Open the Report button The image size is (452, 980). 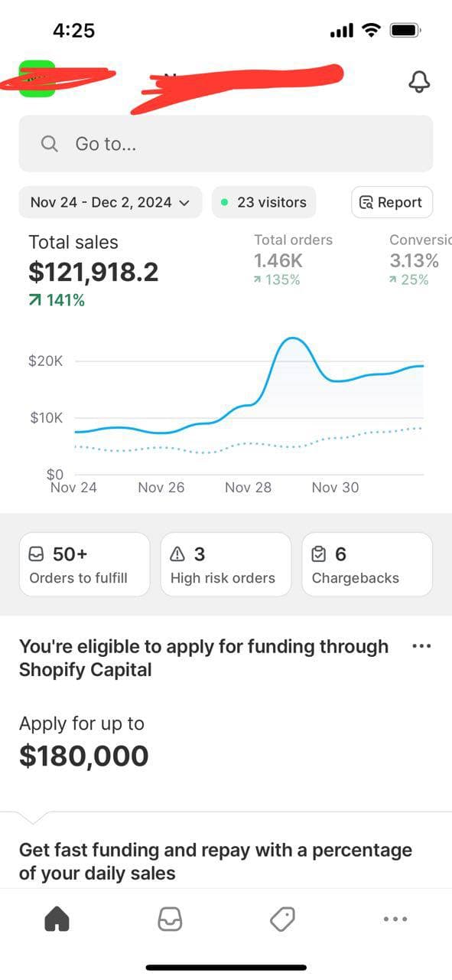[392, 202]
